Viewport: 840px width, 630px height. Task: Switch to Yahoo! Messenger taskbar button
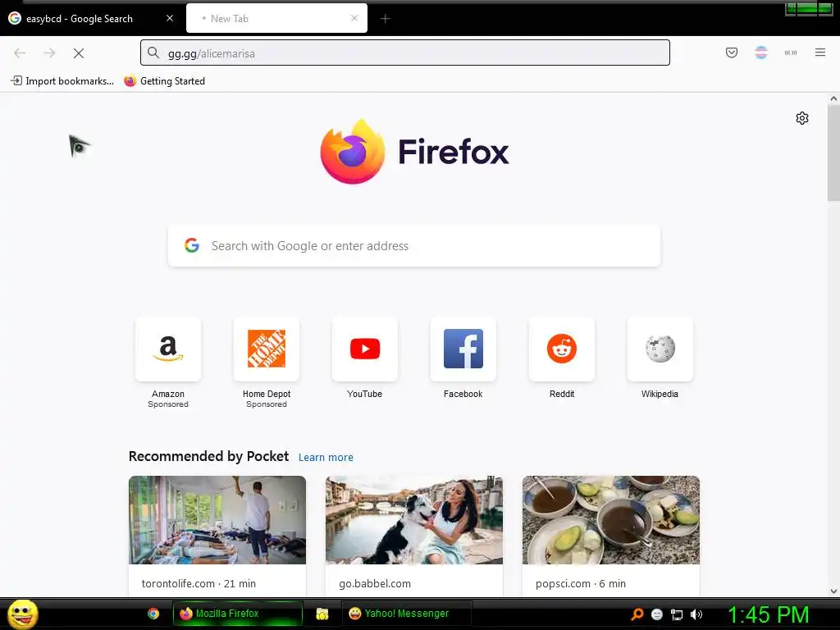coord(407,614)
